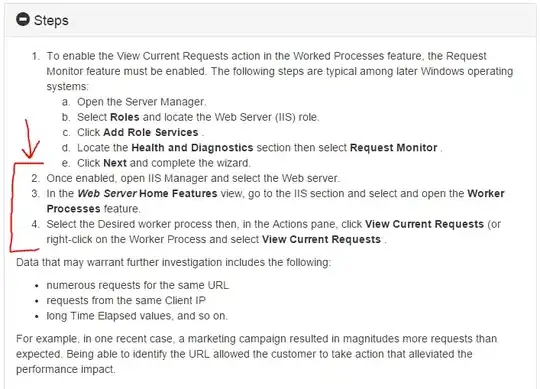The width and height of the screenshot is (540, 389).
Task: Click the marketing campaign example paragraph
Action: tap(256, 354)
